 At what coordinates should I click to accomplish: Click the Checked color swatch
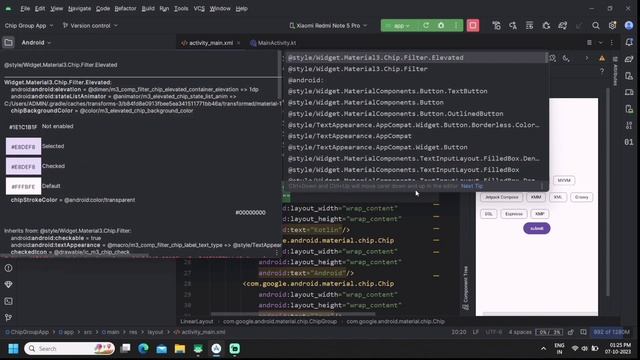tap(23, 166)
